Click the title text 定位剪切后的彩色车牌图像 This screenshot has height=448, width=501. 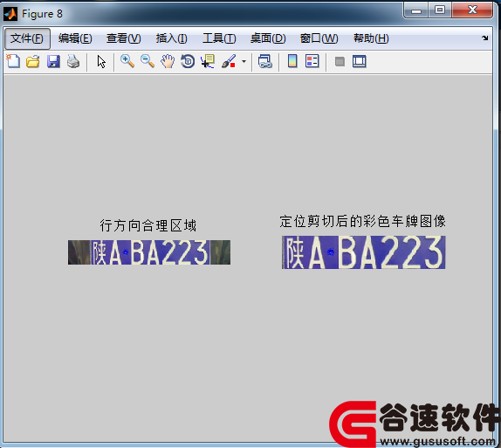(x=363, y=221)
